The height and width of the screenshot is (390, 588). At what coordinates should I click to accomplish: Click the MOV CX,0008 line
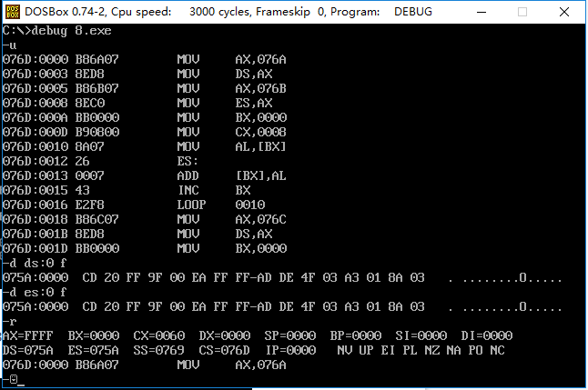coord(145,132)
